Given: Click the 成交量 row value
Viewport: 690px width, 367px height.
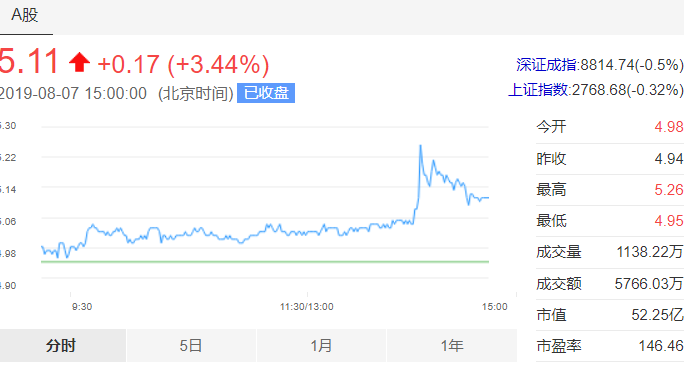Looking at the screenshot, I should [x=650, y=252].
